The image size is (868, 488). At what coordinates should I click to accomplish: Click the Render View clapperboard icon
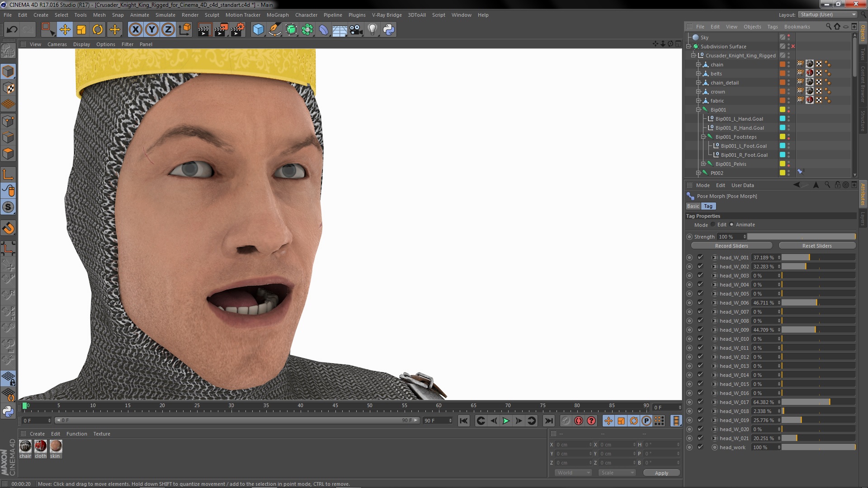pyautogui.click(x=204, y=30)
